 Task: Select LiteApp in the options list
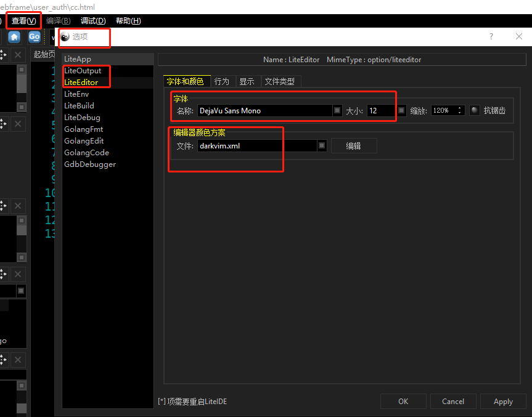108,59
